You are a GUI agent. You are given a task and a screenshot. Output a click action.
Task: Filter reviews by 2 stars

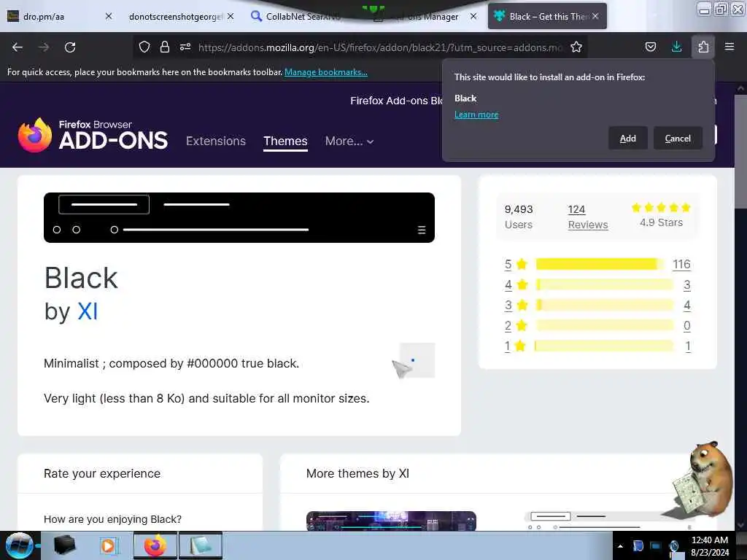tap(516, 326)
